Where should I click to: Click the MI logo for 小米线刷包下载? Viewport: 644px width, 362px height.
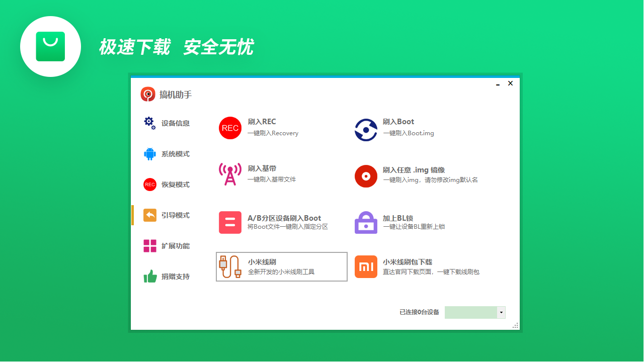tap(366, 266)
